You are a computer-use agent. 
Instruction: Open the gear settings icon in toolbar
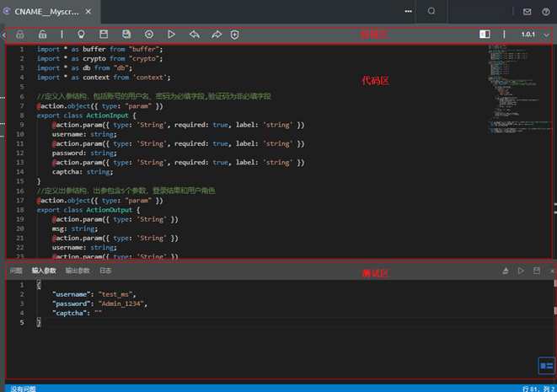pos(149,35)
